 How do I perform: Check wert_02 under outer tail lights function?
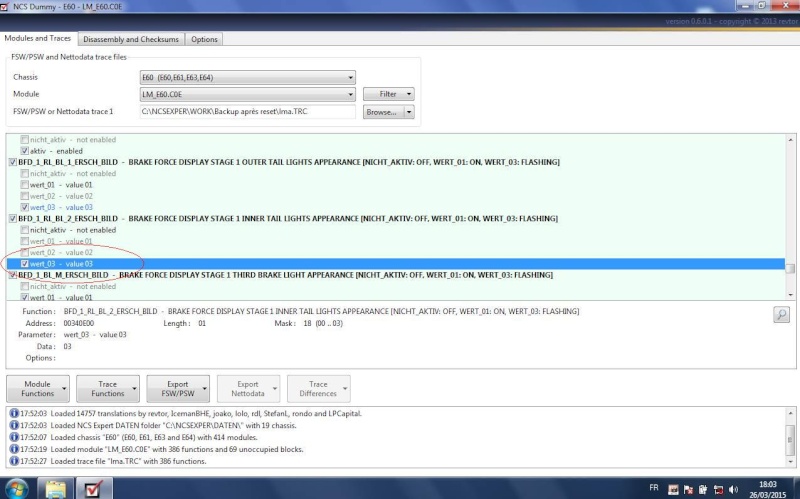[24, 196]
